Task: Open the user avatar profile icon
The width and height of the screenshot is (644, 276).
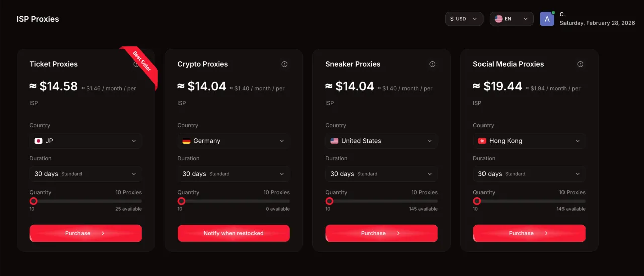Action: point(547,19)
